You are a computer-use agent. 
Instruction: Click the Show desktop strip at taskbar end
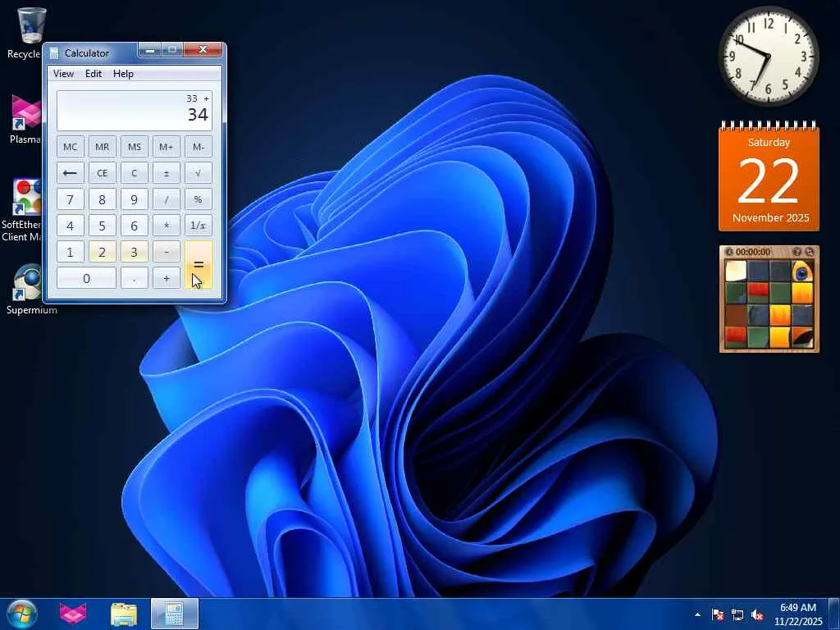point(834,614)
